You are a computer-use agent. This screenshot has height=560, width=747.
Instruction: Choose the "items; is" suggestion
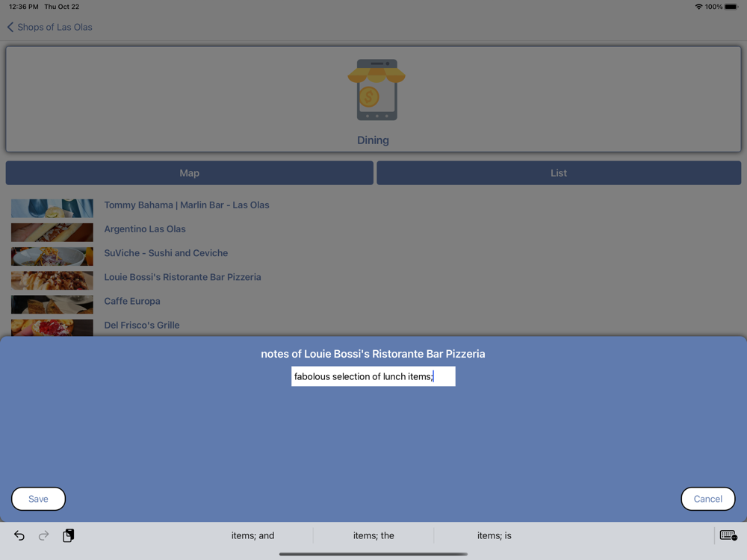tap(494, 535)
